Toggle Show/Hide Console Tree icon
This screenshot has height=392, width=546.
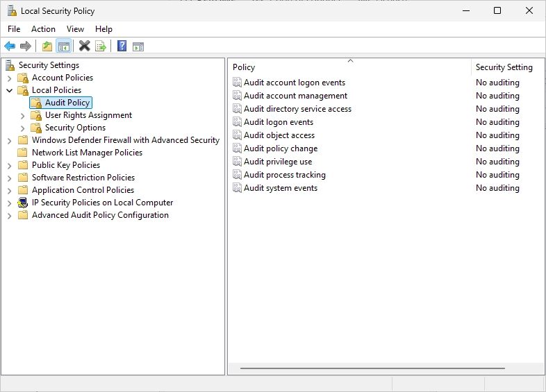[x=64, y=46]
